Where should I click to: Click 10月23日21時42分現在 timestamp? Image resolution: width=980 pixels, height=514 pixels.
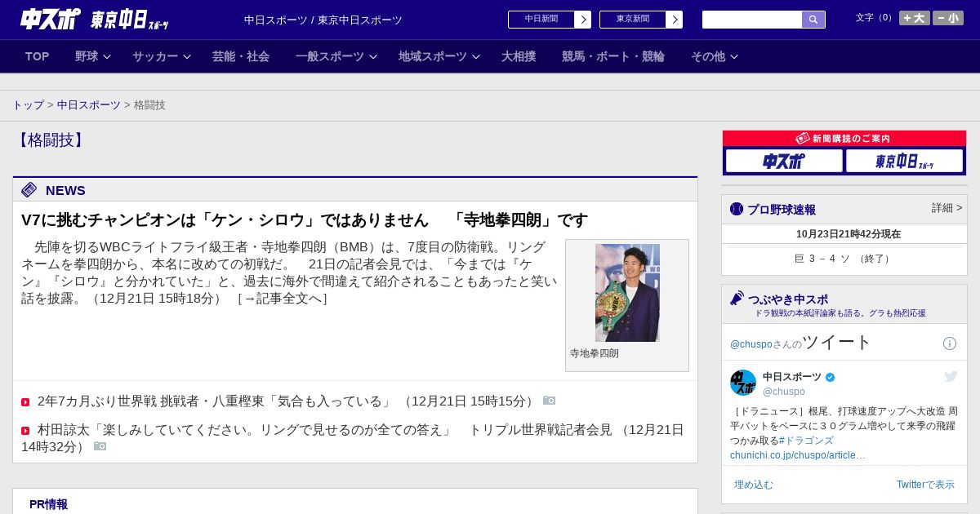pyautogui.click(x=849, y=234)
